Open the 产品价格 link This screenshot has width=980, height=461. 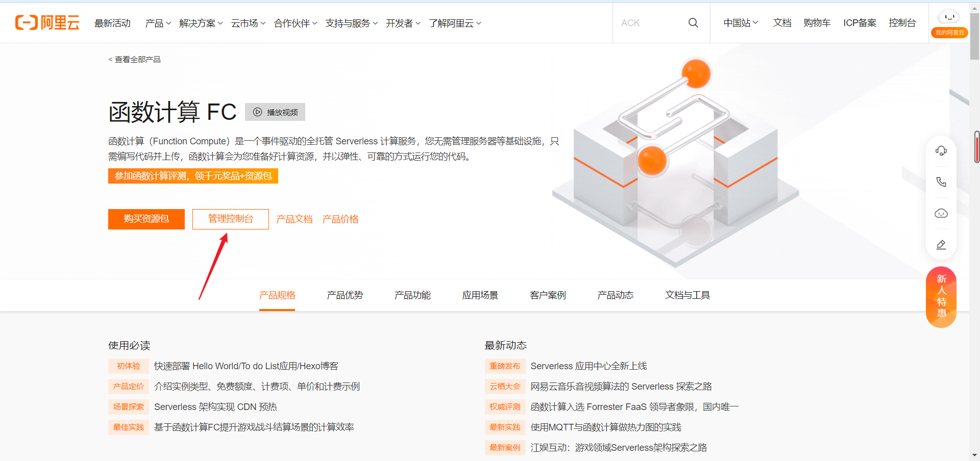(340, 219)
